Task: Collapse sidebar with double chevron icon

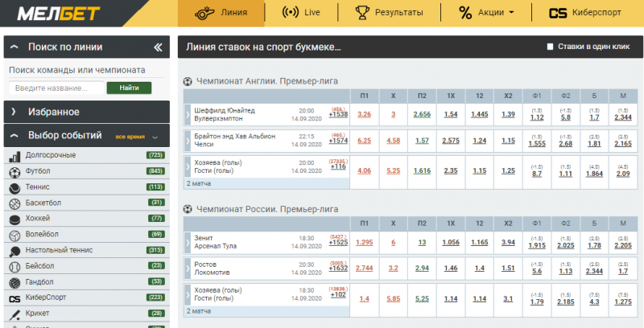Action: [158, 47]
